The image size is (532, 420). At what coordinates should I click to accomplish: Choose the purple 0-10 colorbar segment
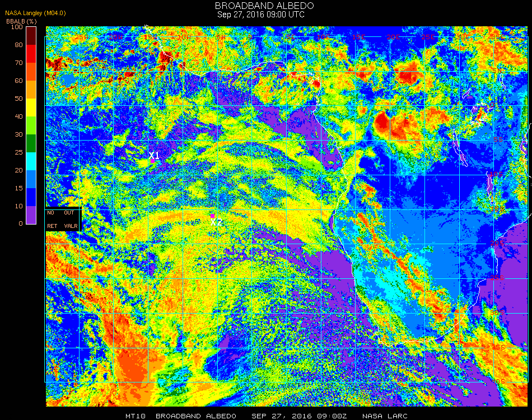31,215
